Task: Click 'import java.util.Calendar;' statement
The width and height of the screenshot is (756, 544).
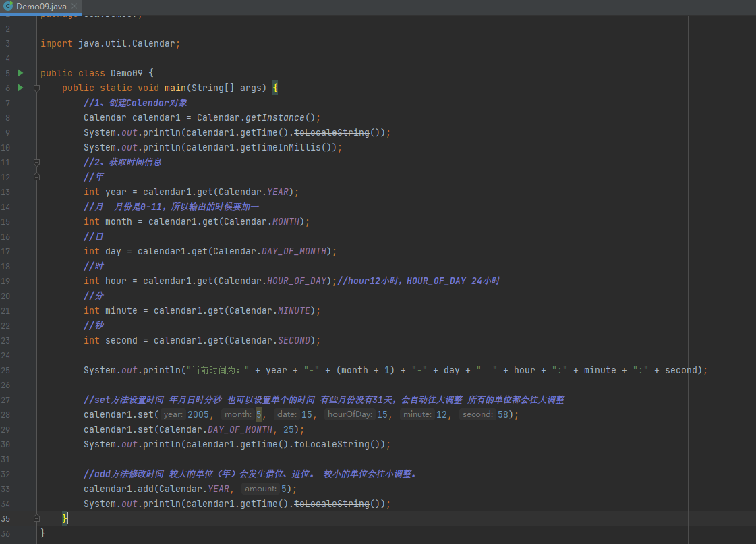Action: 110,43
